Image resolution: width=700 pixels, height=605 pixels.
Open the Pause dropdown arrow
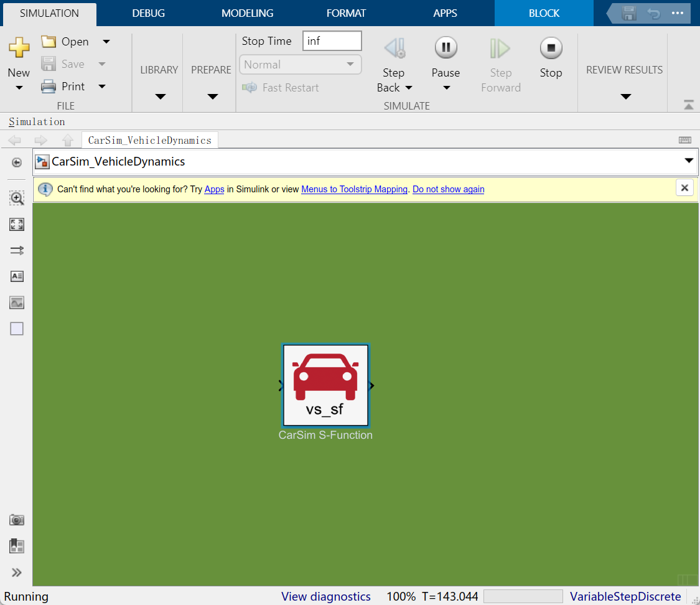coord(446,88)
